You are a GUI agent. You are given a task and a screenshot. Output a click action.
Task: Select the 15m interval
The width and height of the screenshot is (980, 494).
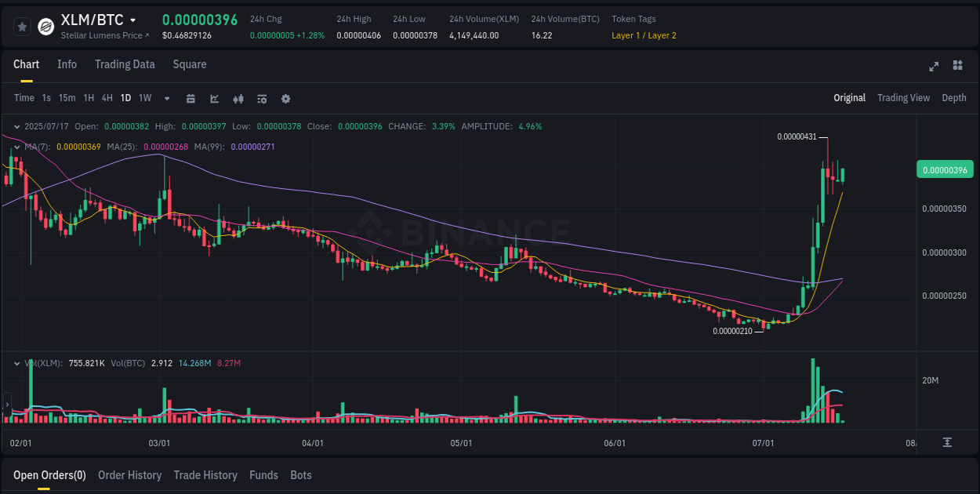pyautogui.click(x=67, y=98)
